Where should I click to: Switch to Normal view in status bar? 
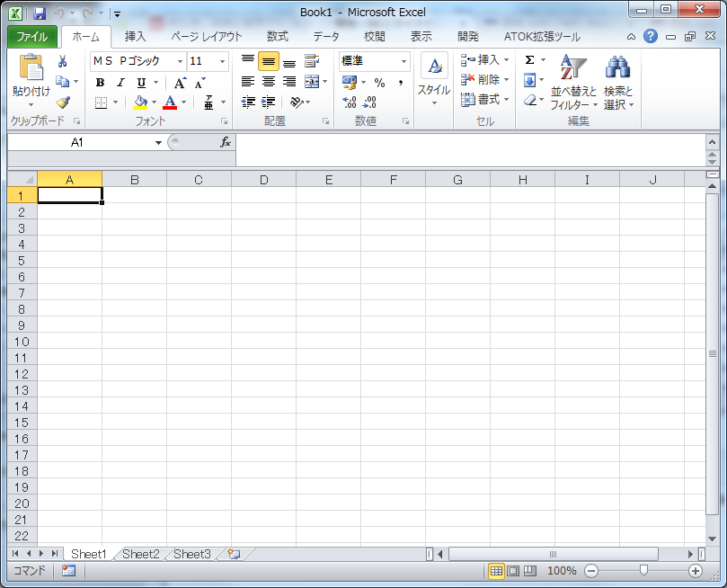point(496,571)
